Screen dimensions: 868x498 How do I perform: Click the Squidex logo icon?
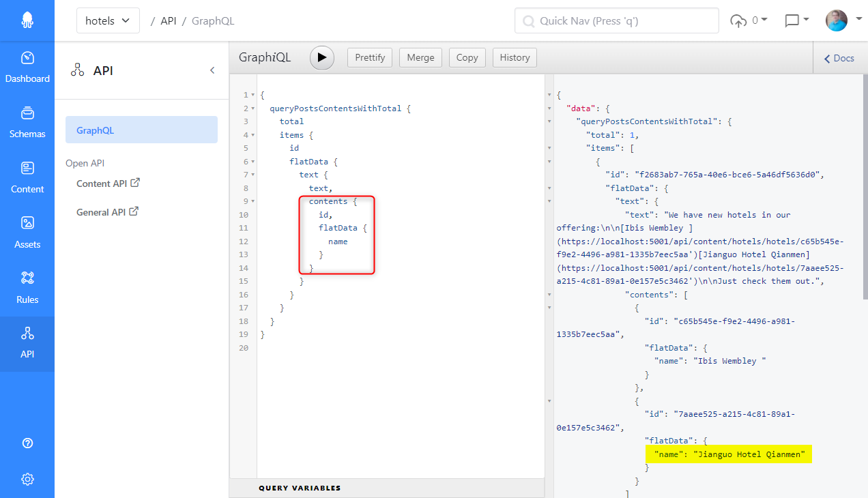[x=27, y=20]
